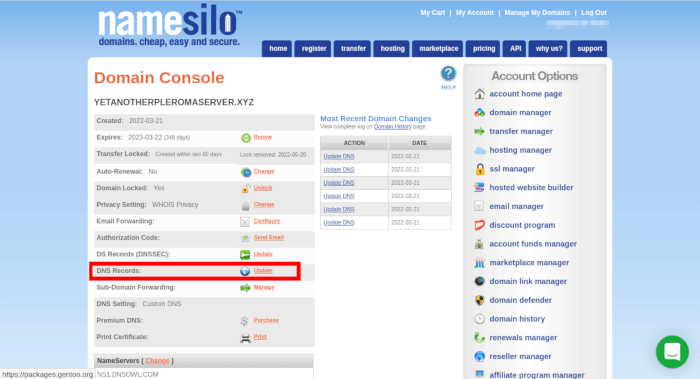The width and height of the screenshot is (700, 379).
Task: Click the namesilo logo
Action: pos(170,25)
